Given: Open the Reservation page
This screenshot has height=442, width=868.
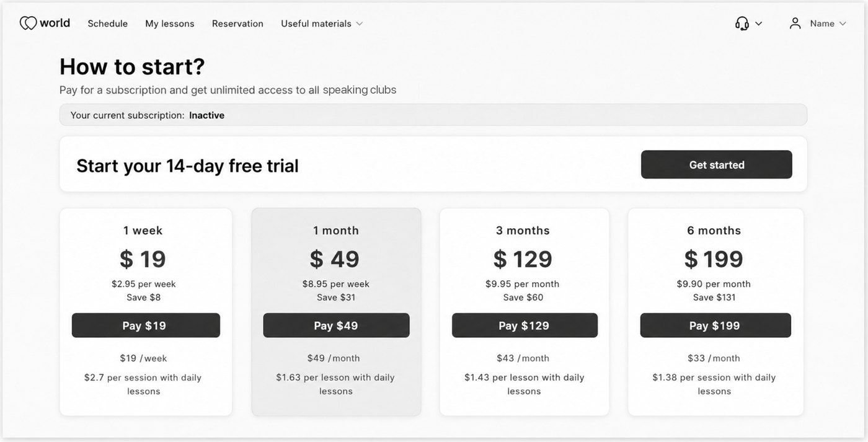Looking at the screenshot, I should point(237,24).
